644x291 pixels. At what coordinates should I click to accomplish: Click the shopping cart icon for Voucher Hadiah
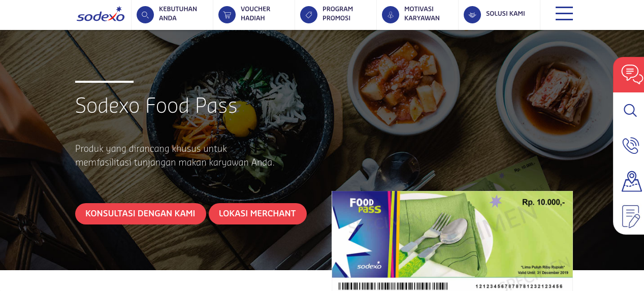tap(227, 15)
